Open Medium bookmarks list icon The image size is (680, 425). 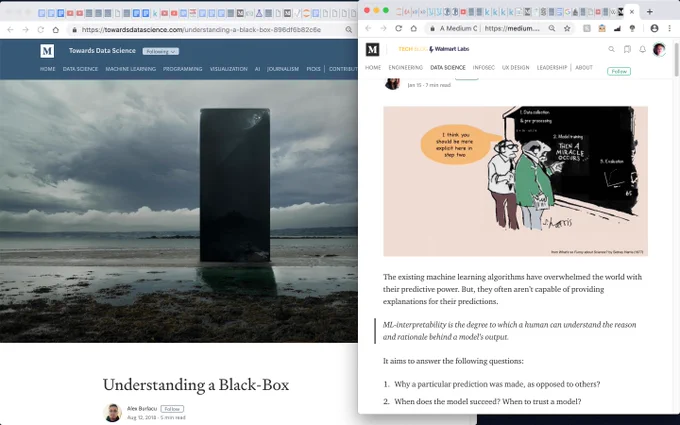(x=627, y=49)
